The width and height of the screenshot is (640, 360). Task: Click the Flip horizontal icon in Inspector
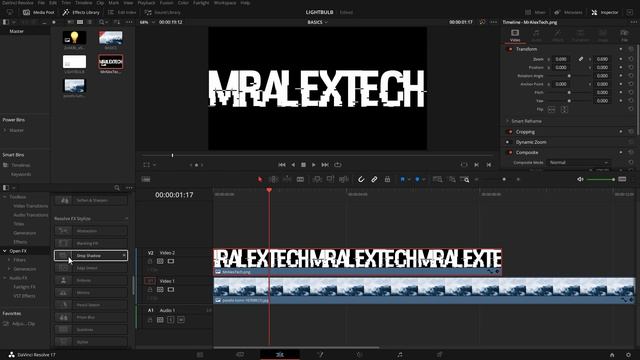tap(551, 109)
